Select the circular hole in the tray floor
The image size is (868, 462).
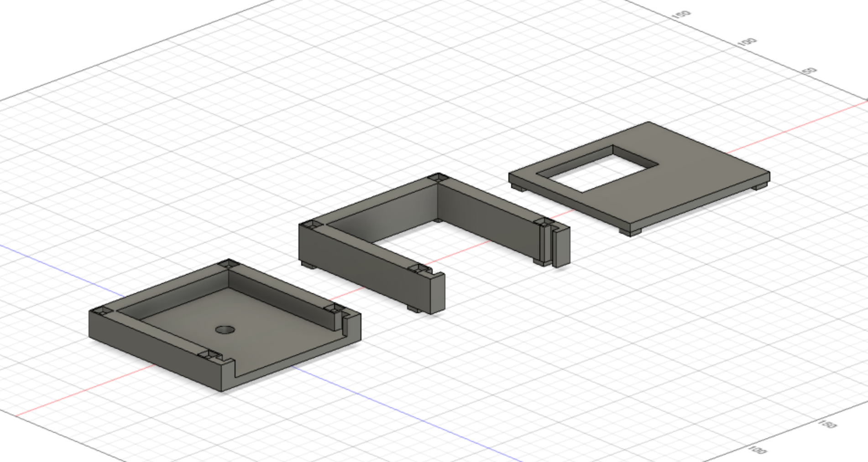[x=225, y=330]
